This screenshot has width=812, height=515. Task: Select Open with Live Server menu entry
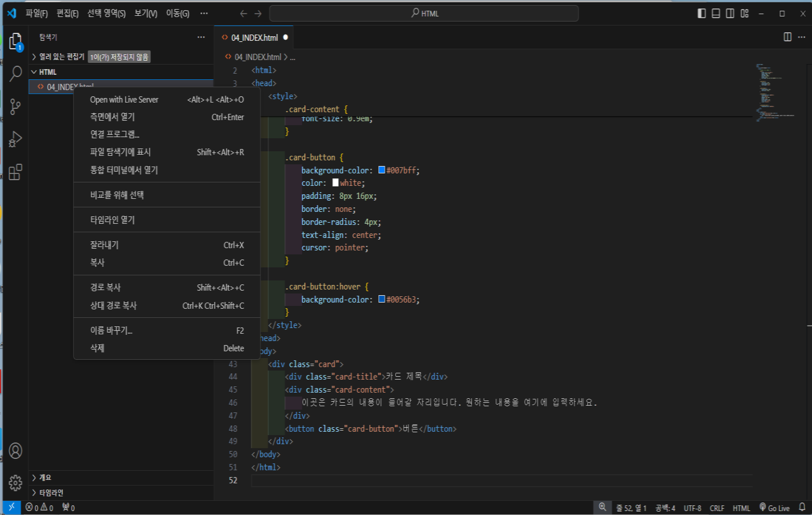point(167,100)
